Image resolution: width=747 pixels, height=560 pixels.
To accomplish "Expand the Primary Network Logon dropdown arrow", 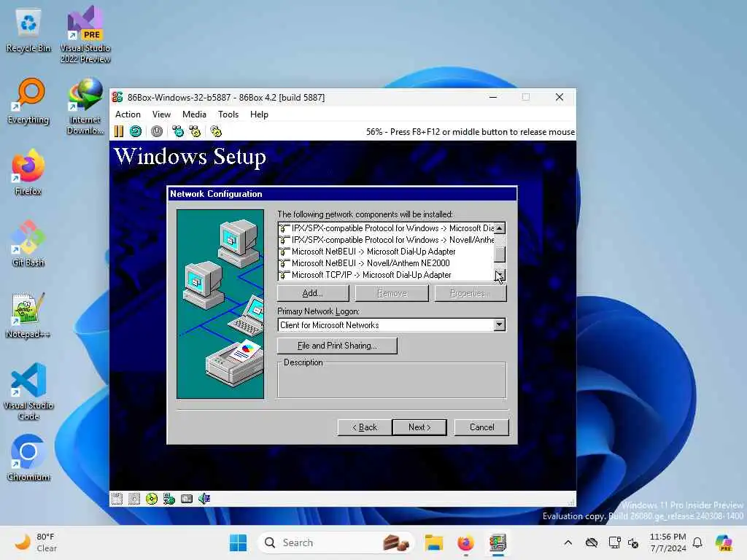I will pyautogui.click(x=499, y=324).
